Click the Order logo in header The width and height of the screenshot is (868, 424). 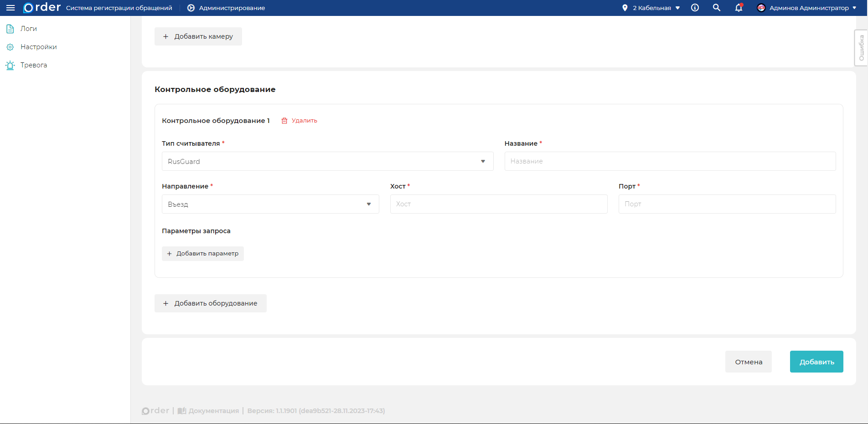(x=42, y=8)
